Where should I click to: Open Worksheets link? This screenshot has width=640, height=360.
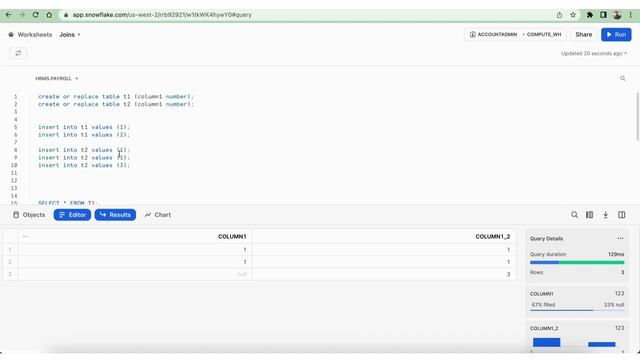[x=35, y=35]
